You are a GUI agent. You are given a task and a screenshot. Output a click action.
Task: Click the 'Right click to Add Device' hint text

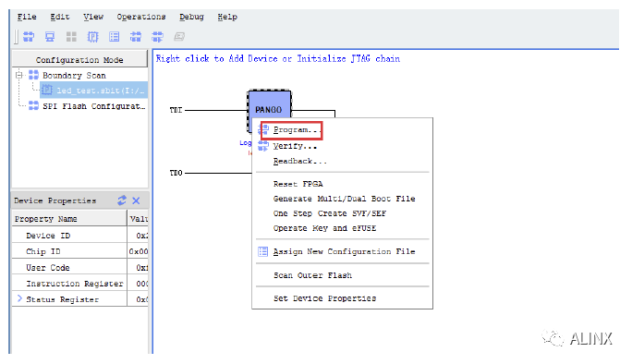click(278, 59)
